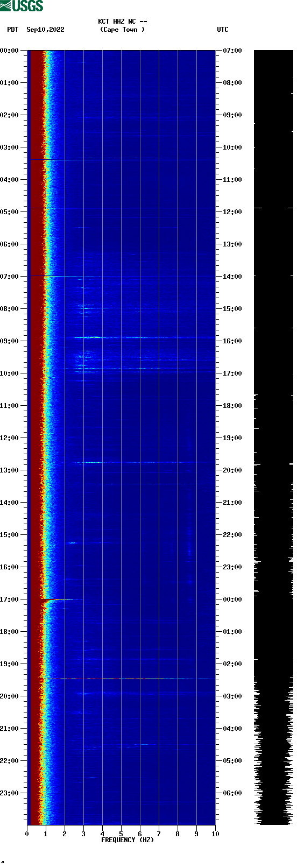Click the 'PDT' timezone label
The image size is (297, 868).
click(x=13, y=30)
